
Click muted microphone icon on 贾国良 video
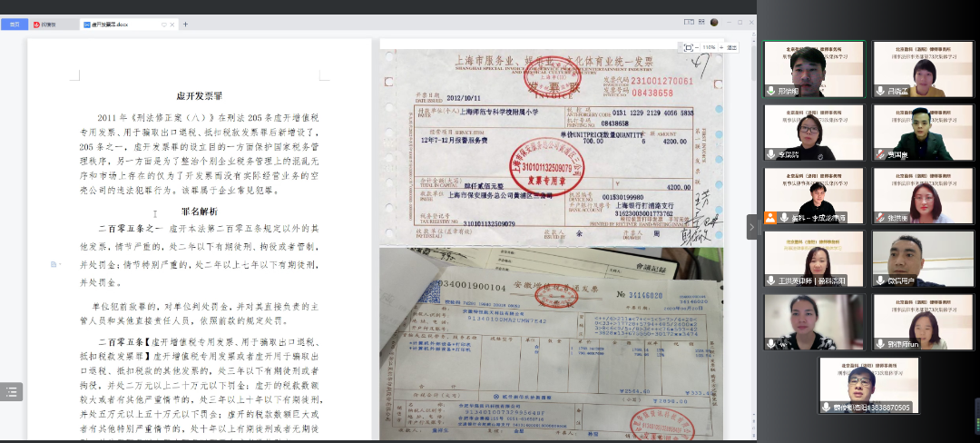coord(880,154)
